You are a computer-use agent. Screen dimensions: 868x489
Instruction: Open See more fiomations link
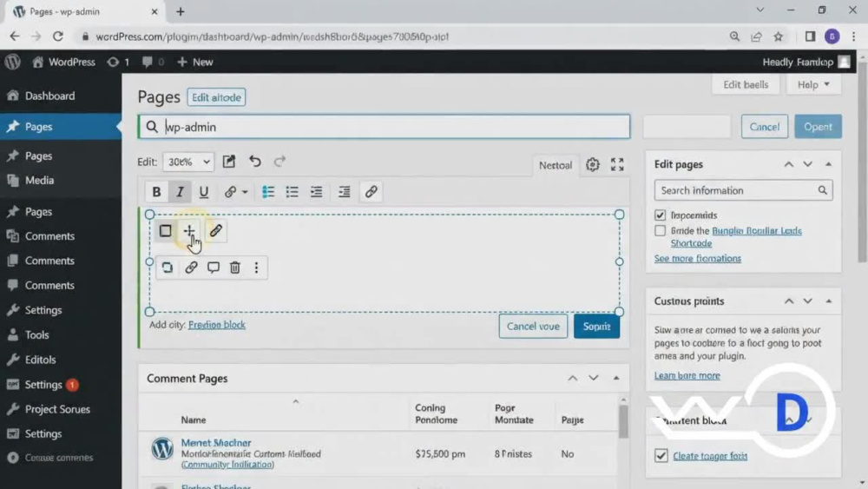pyautogui.click(x=698, y=259)
